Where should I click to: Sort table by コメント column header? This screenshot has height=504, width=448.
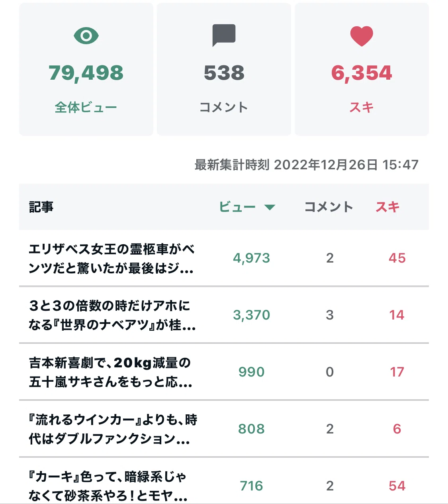tap(329, 207)
